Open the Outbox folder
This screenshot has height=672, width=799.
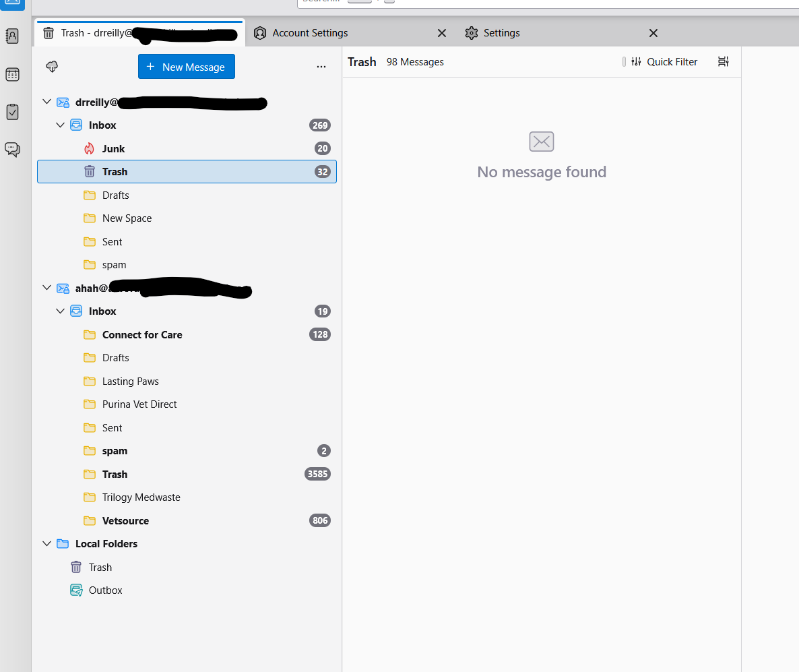tap(187, 590)
